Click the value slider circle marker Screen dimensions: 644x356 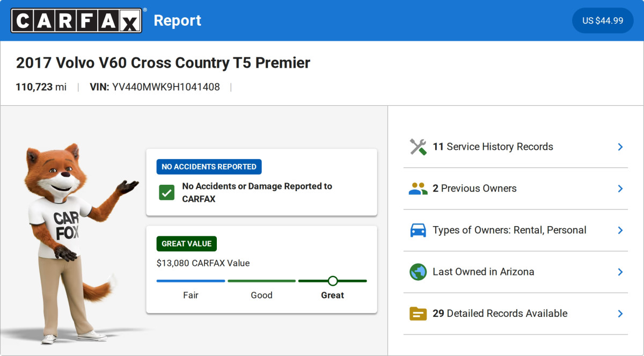click(333, 281)
